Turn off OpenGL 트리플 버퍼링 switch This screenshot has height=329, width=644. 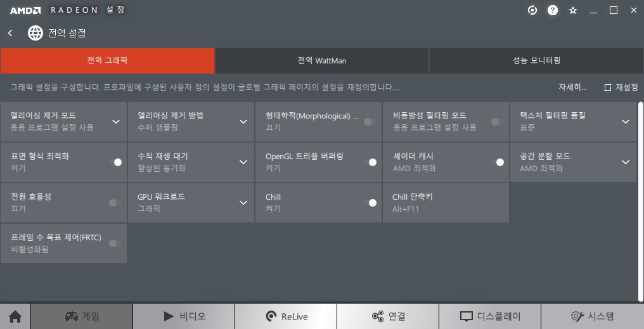coord(370,162)
